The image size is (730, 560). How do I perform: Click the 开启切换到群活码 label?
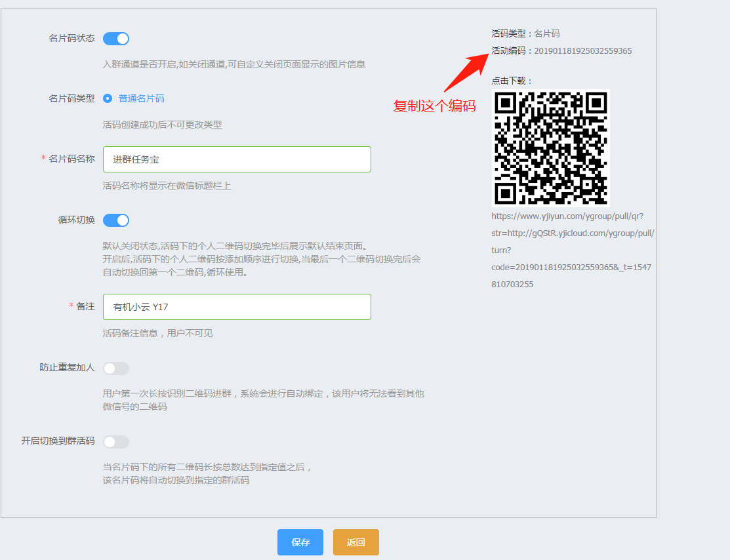(x=58, y=441)
